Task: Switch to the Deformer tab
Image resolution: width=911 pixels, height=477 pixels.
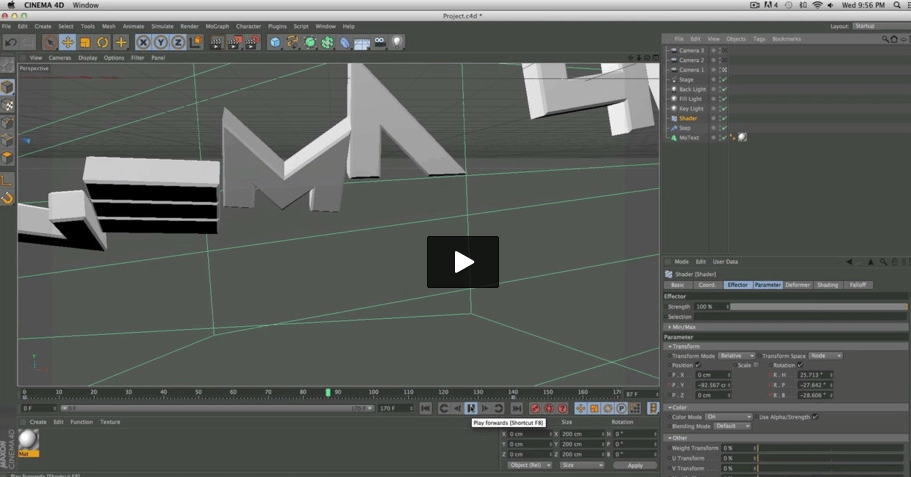Action: [x=798, y=285]
